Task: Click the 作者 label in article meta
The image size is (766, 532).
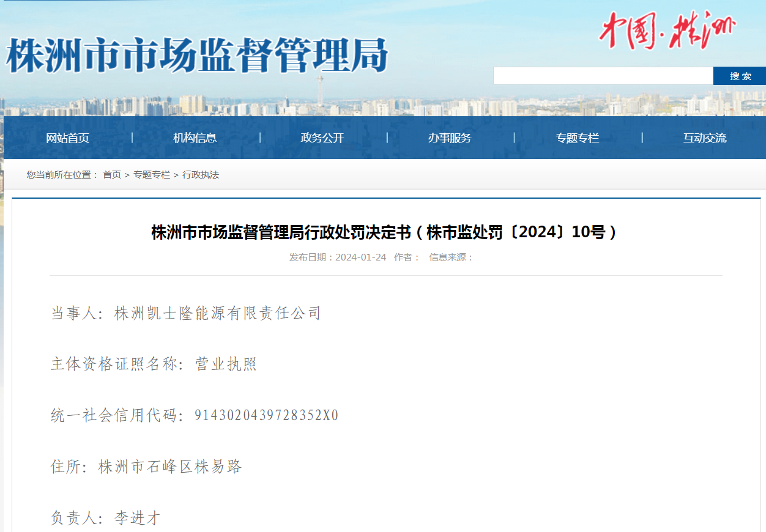Action: (407, 257)
